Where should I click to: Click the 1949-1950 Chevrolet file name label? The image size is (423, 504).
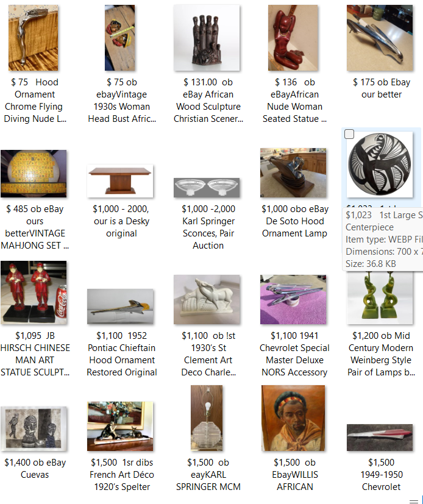[x=381, y=474]
